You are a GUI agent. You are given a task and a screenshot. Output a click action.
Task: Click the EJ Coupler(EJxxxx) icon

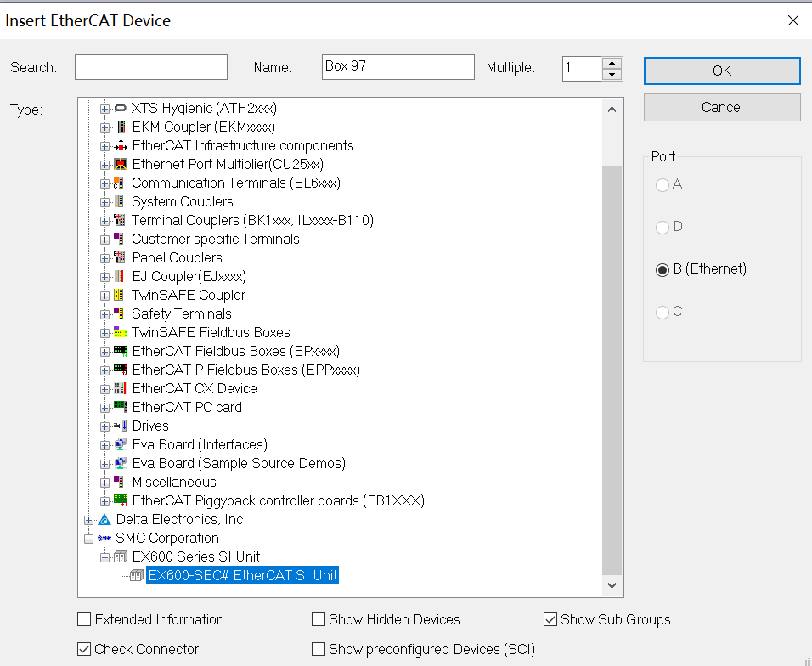tap(119, 276)
